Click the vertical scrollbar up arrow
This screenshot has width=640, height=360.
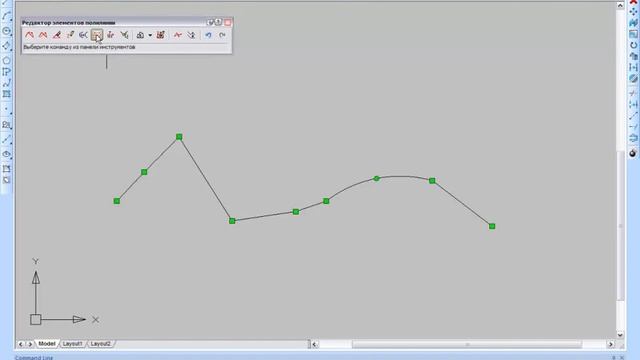[620, 5]
